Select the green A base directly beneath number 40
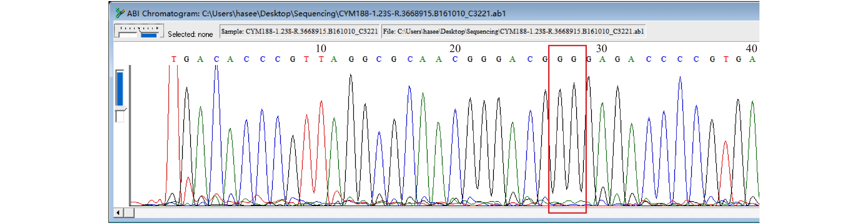 pos(752,59)
